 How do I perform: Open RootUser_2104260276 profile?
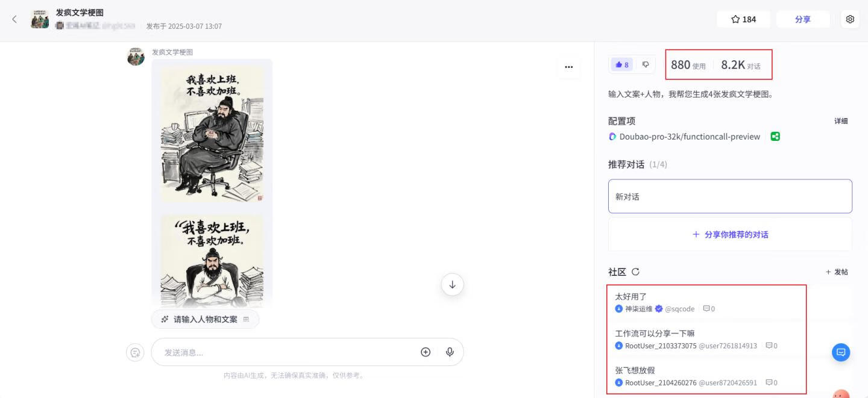661,383
